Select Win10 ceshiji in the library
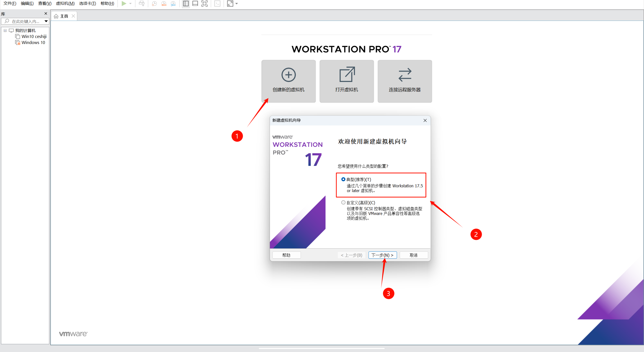644x352 pixels. [34, 36]
